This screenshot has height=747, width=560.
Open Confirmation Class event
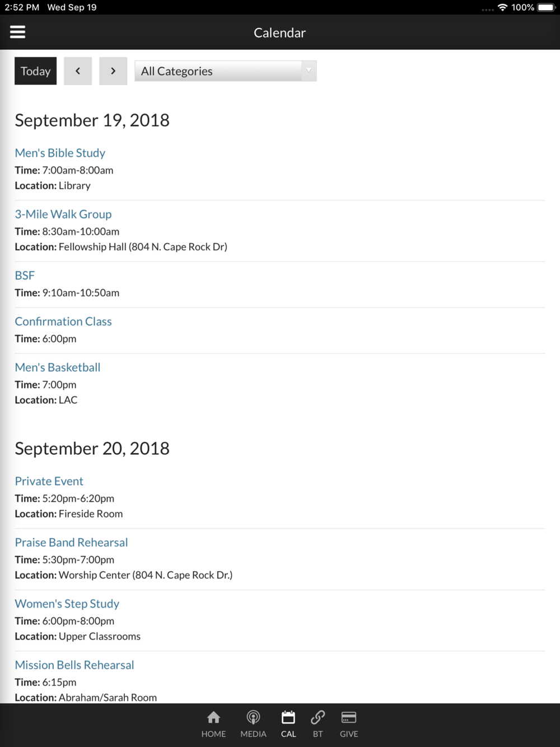(x=63, y=321)
